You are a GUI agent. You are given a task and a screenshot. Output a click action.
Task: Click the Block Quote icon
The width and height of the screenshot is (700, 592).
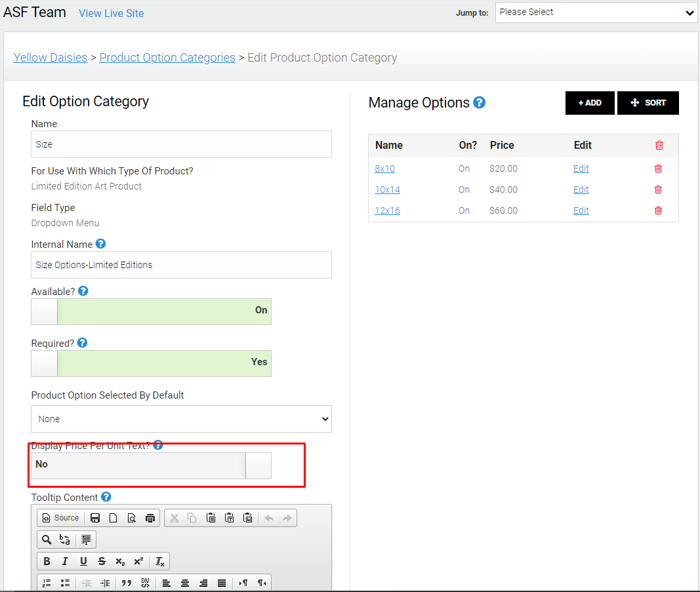(x=127, y=583)
